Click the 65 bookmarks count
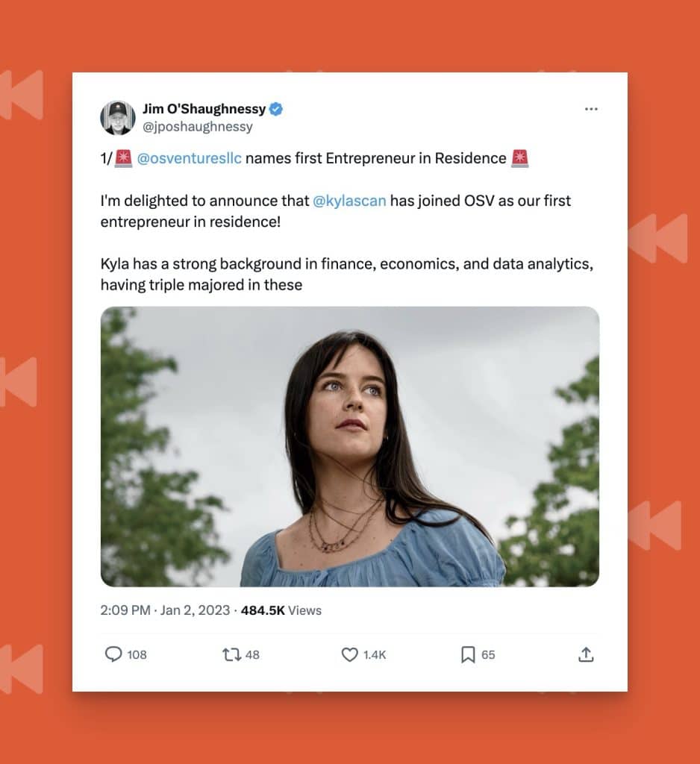The image size is (700, 764). coord(488,655)
